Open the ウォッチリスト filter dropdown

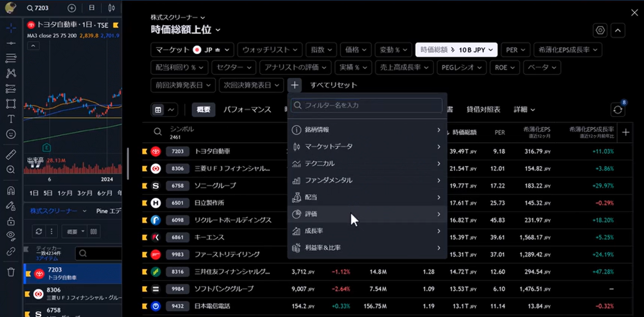click(x=270, y=50)
